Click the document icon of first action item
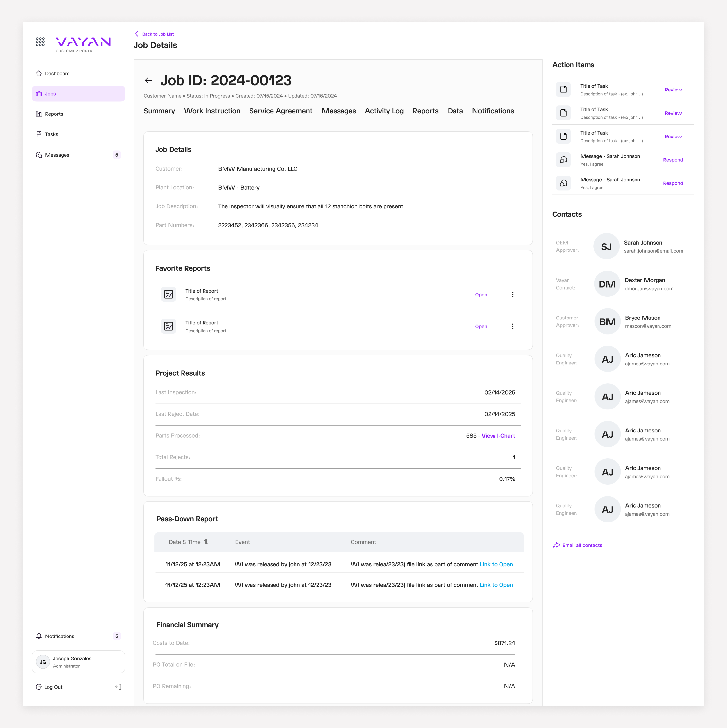Image resolution: width=727 pixels, height=728 pixels. point(563,90)
